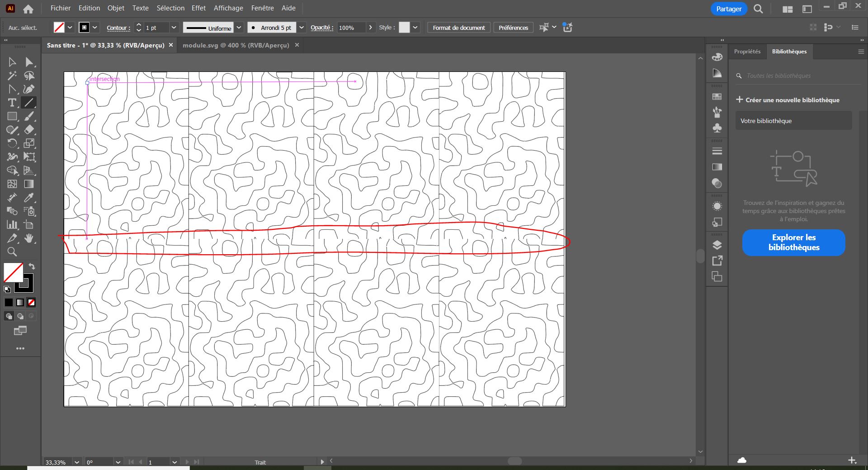Viewport: 868px width, 470px height.
Task: Select the Eyedropper tool
Action: (x=29, y=198)
